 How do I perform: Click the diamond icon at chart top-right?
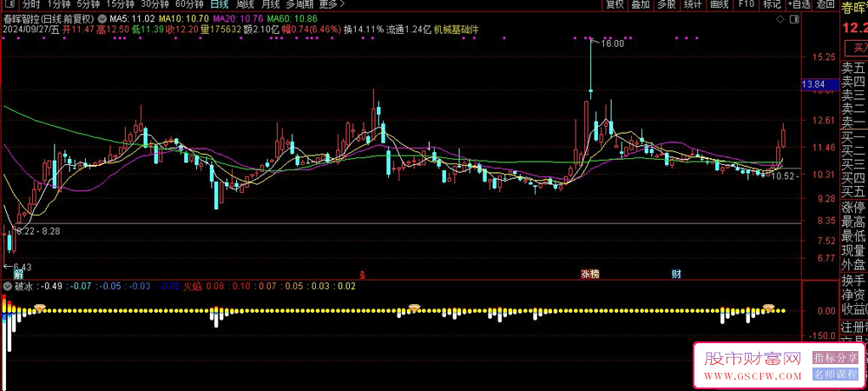(780, 19)
